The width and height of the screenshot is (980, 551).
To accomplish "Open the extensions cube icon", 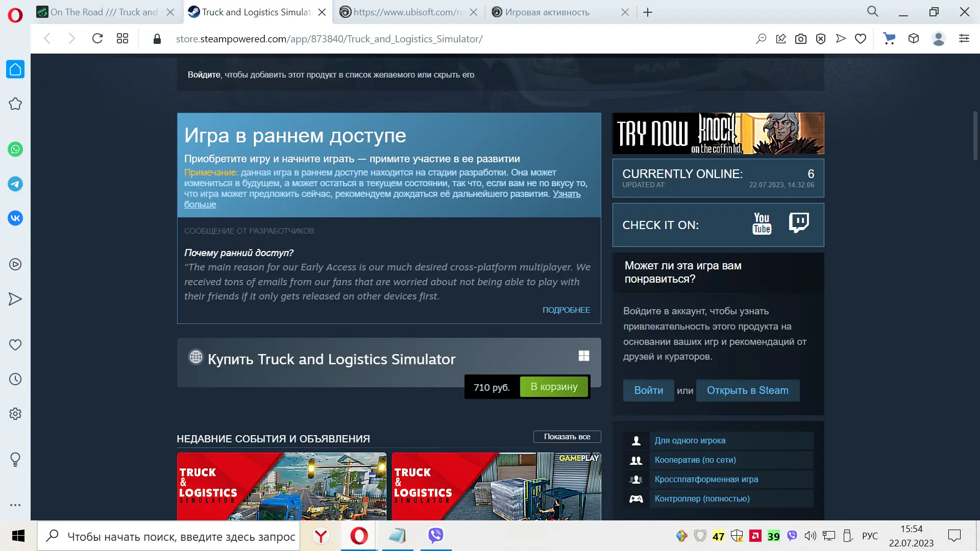I will click(914, 39).
